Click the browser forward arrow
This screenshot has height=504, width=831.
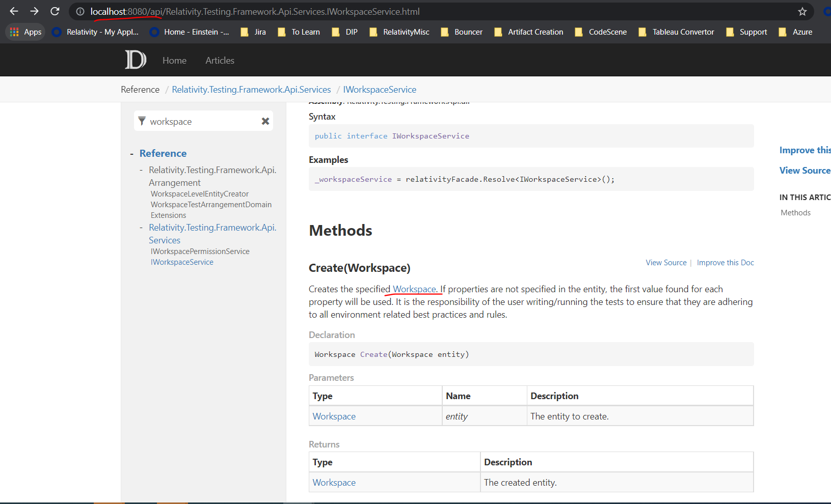coord(34,11)
